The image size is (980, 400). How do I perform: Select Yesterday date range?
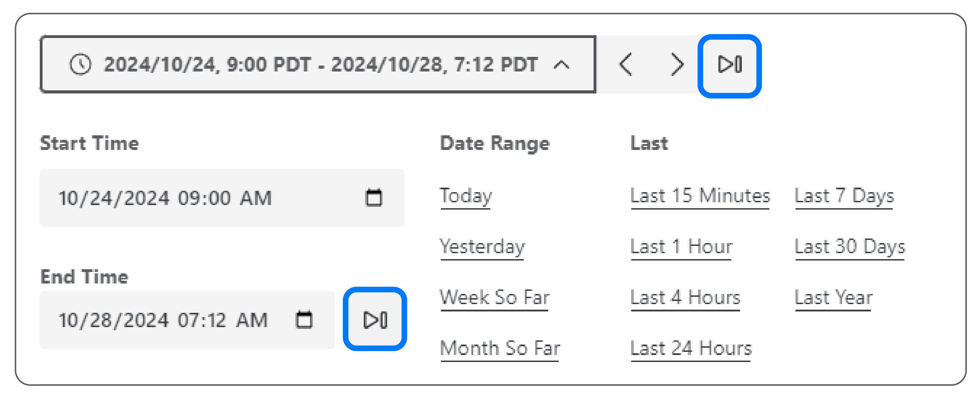[482, 247]
